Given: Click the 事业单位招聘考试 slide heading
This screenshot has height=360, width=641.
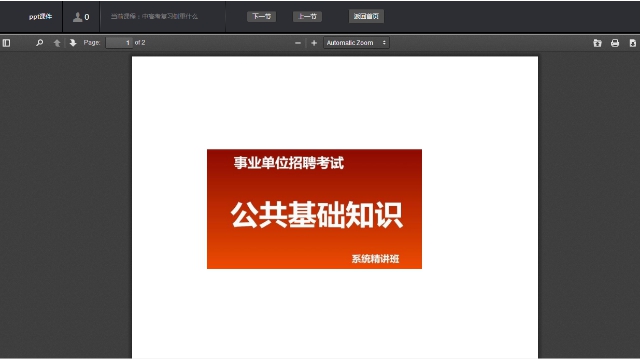Looking at the screenshot, I should [x=289, y=163].
